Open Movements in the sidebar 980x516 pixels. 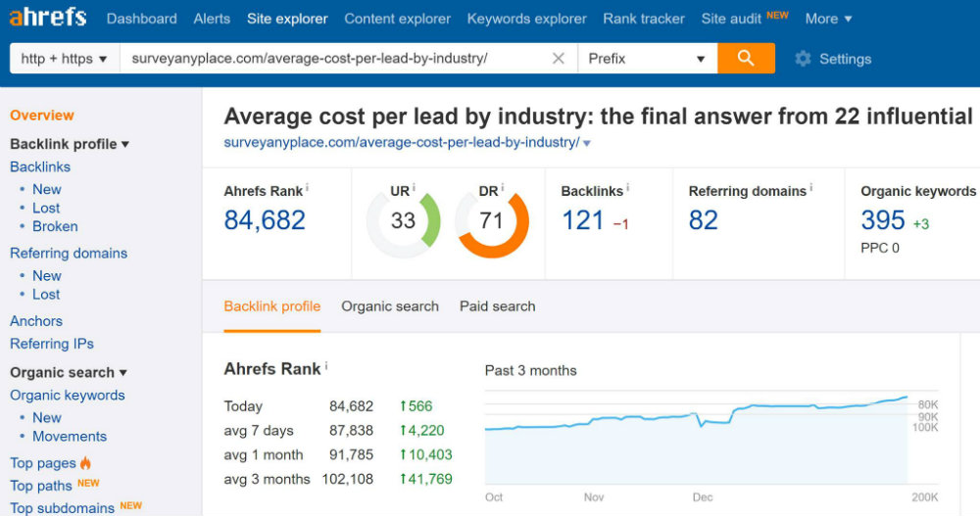[70, 436]
